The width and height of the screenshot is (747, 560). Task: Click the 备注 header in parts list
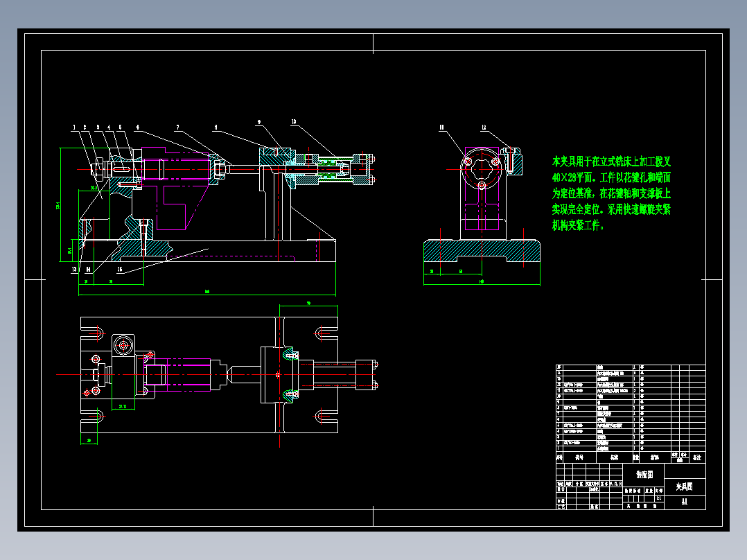[697, 457]
